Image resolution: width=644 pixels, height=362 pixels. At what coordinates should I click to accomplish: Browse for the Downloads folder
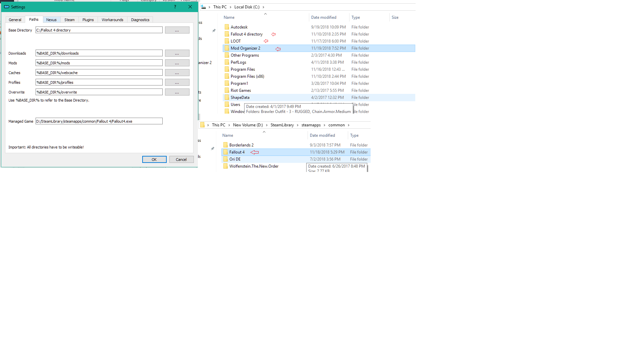click(x=177, y=53)
